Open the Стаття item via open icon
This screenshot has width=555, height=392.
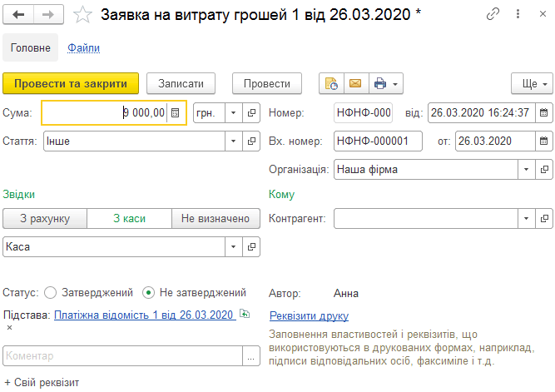(x=251, y=141)
